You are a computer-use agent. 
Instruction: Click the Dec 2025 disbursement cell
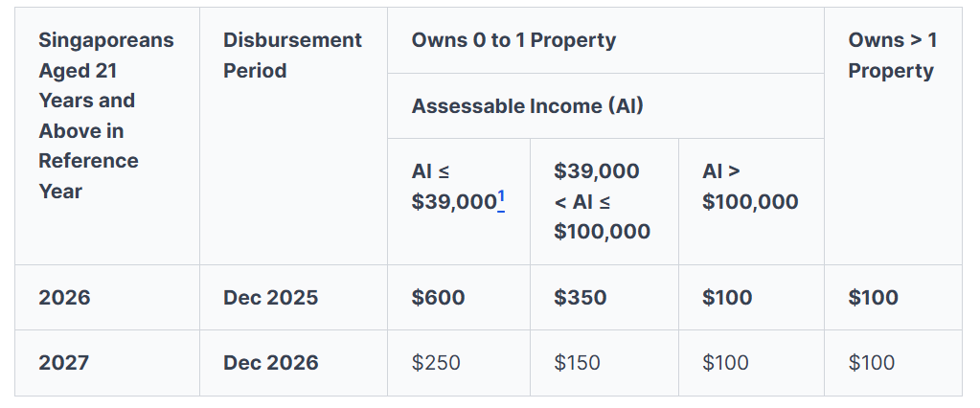pos(270,298)
